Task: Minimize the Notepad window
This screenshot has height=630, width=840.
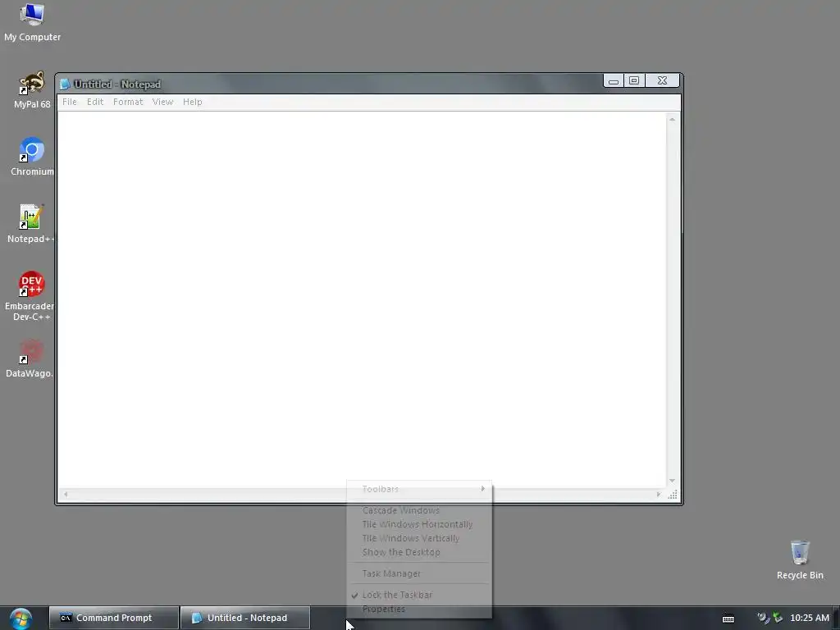Action: (614, 81)
